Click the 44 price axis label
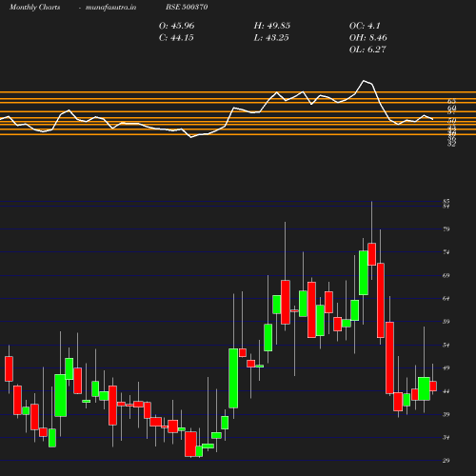476x476 pixels. tap(446, 391)
